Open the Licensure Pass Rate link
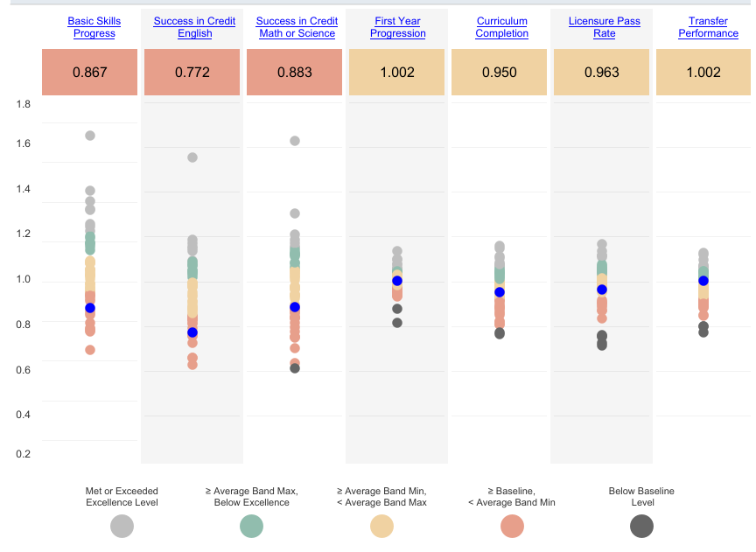 [x=604, y=27]
